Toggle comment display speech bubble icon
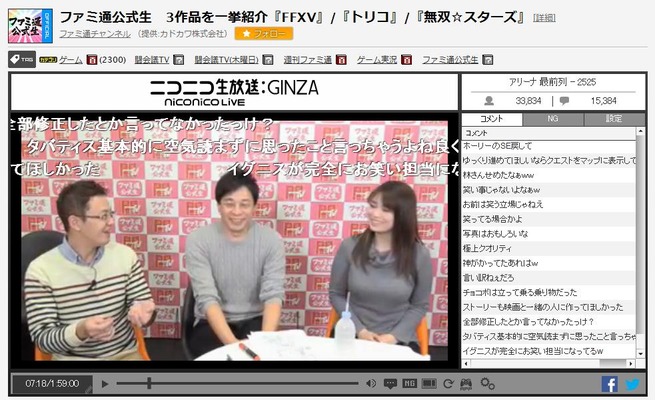Image resolution: width=655 pixels, height=400 pixels. pyautogui.click(x=390, y=383)
